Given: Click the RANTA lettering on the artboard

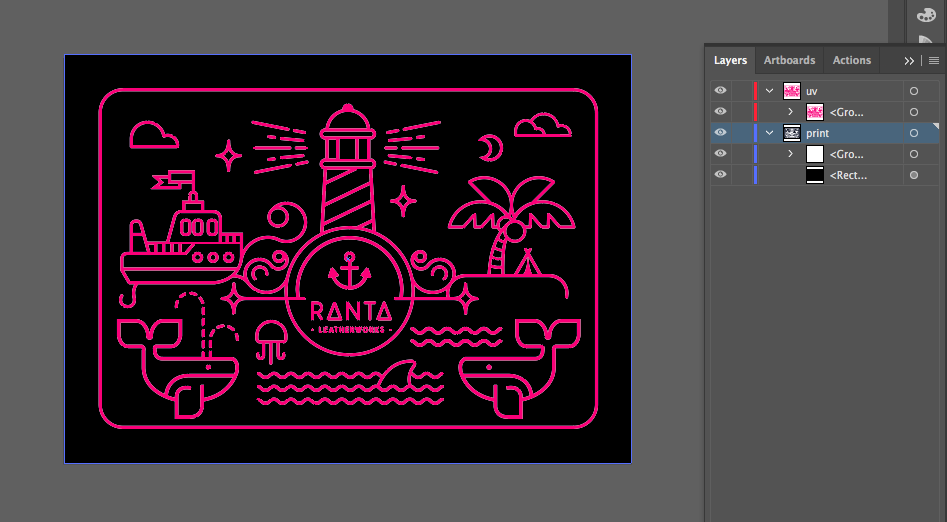Looking at the screenshot, I should [x=351, y=311].
